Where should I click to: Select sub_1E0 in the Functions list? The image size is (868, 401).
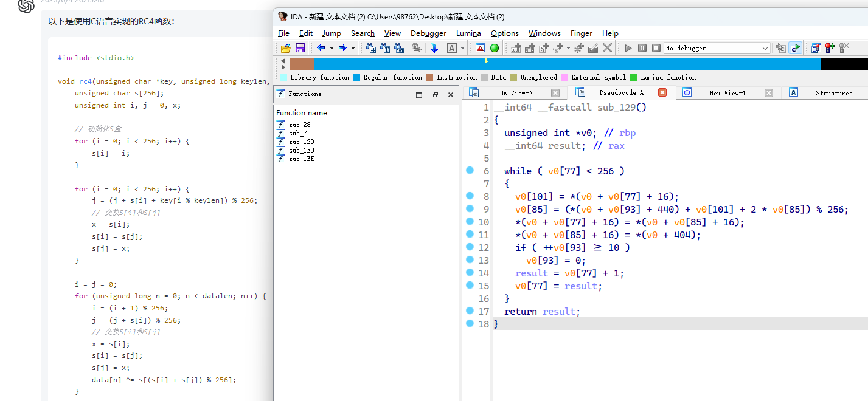[301, 150]
